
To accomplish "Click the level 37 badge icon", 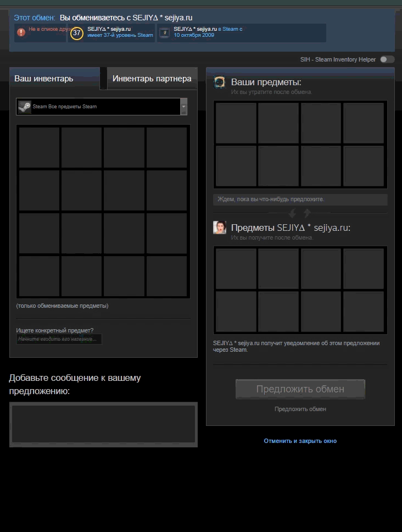I will [x=76, y=33].
